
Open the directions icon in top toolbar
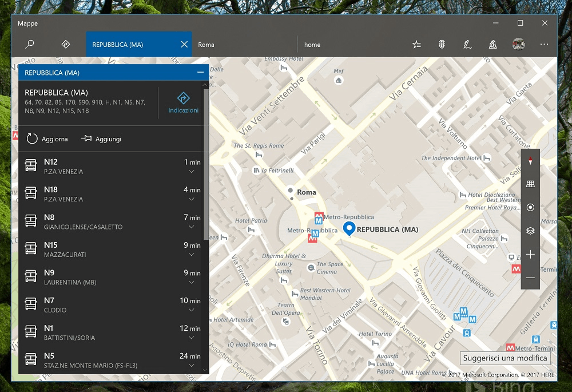coord(66,45)
